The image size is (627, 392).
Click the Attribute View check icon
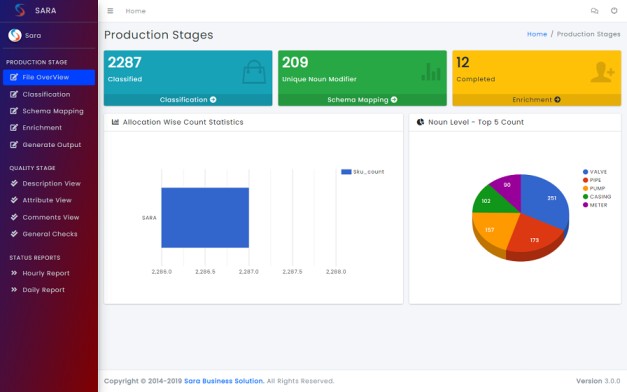[x=14, y=200]
